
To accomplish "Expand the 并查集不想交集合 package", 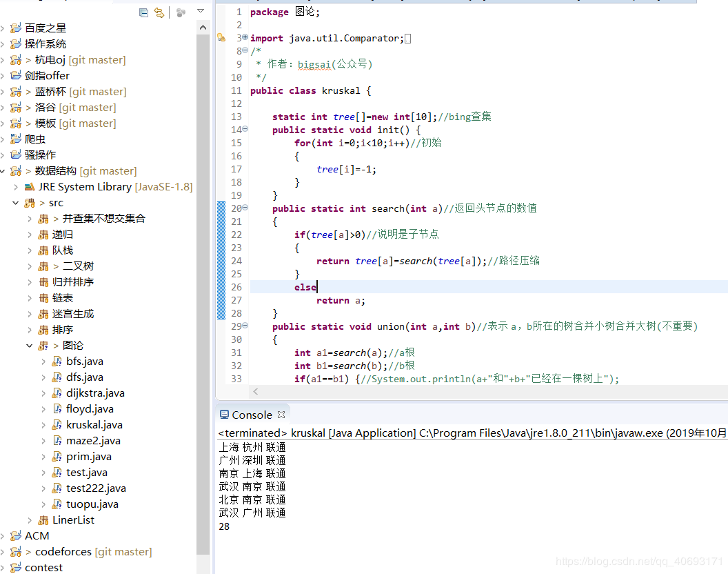I will (x=29, y=219).
